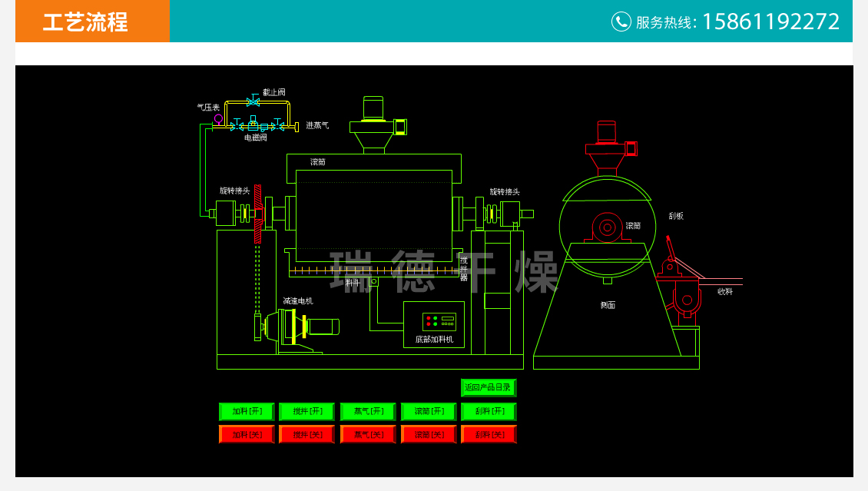Click the motor on top of the left drum
This screenshot has height=491, width=868.
point(373,108)
